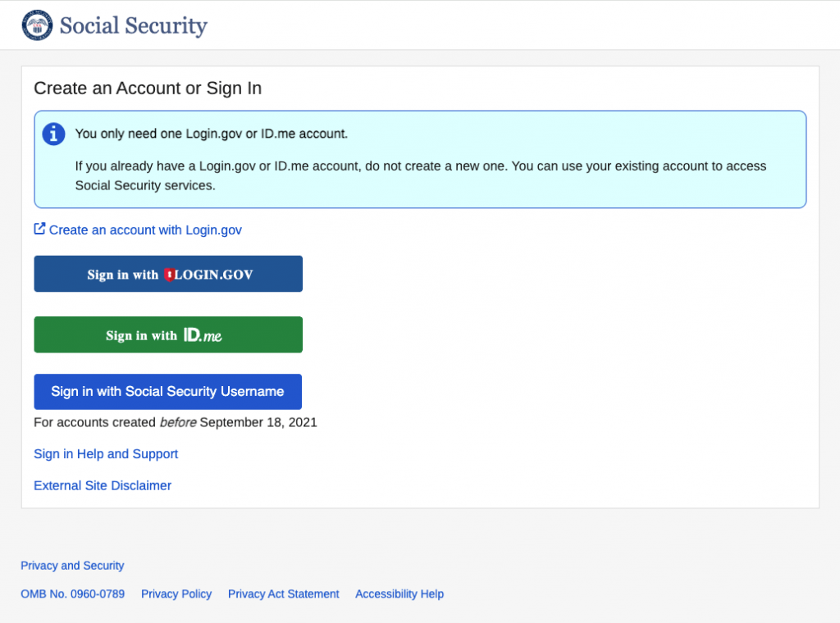The image size is (840, 623).
Task: Click the info callout box about Login.gov accounts
Action: 420,159
